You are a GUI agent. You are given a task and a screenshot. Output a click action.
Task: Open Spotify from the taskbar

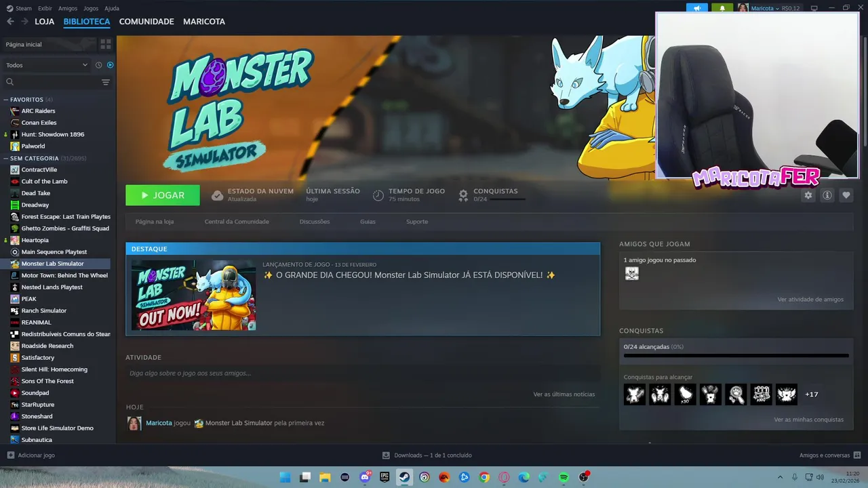pyautogui.click(x=564, y=477)
